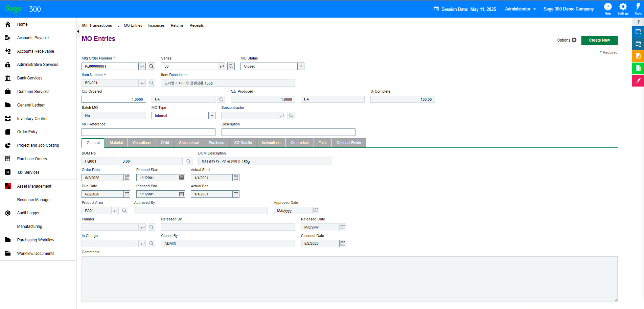Switch to the Optional Fields tab
Screen dimensions: 644x309
(x=349, y=143)
